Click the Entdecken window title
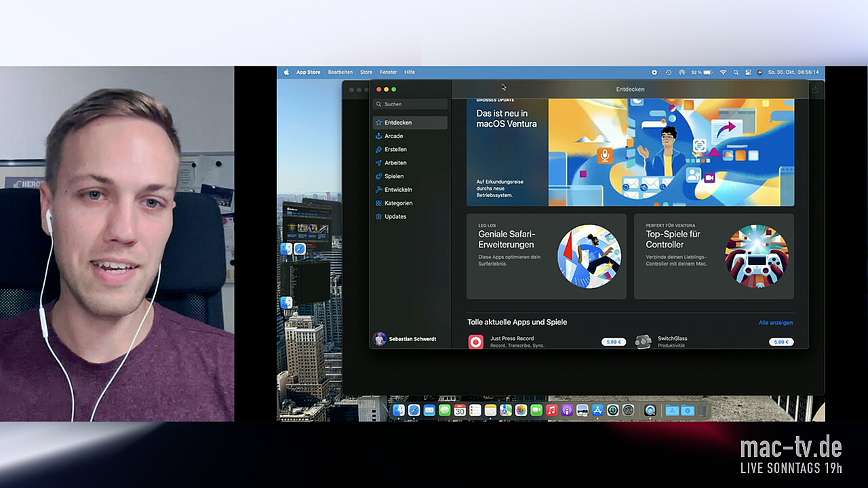Image resolution: width=868 pixels, height=488 pixels. [x=630, y=89]
